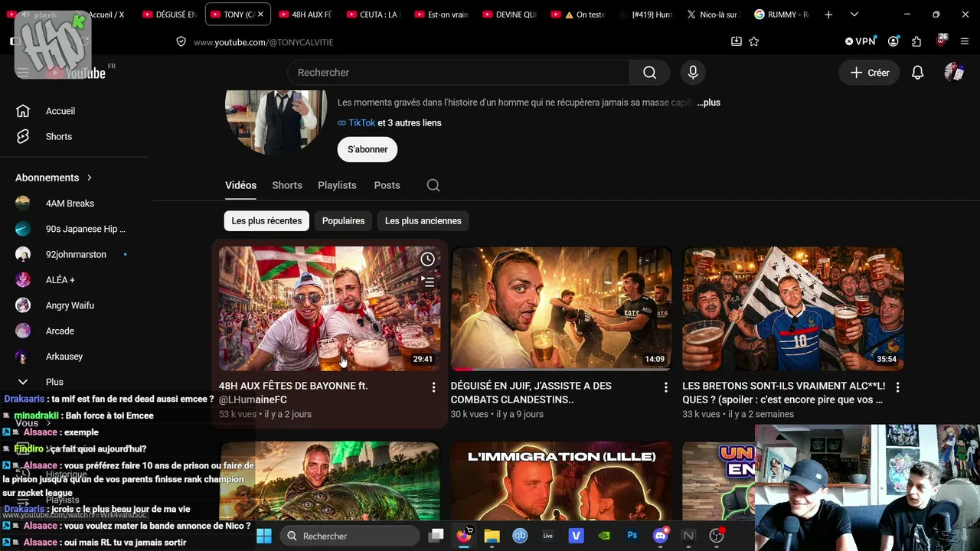Open the browser tab list dropdown
Image resolution: width=980 pixels, height=551 pixels.
(854, 15)
